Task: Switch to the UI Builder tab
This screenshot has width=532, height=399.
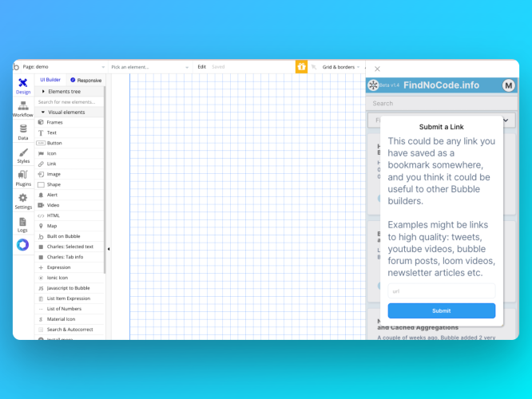Action: pyautogui.click(x=50, y=80)
